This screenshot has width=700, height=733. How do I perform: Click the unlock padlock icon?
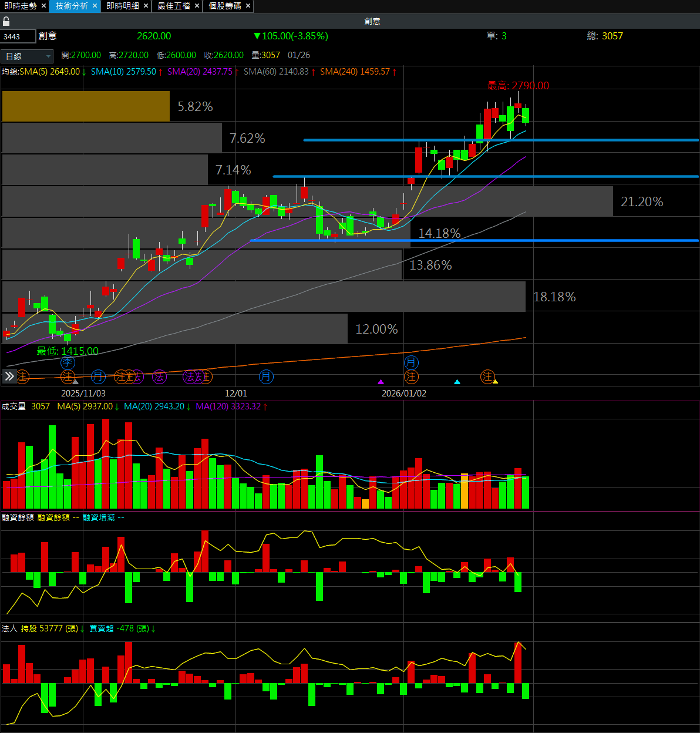pyautogui.click(x=6, y=21)
